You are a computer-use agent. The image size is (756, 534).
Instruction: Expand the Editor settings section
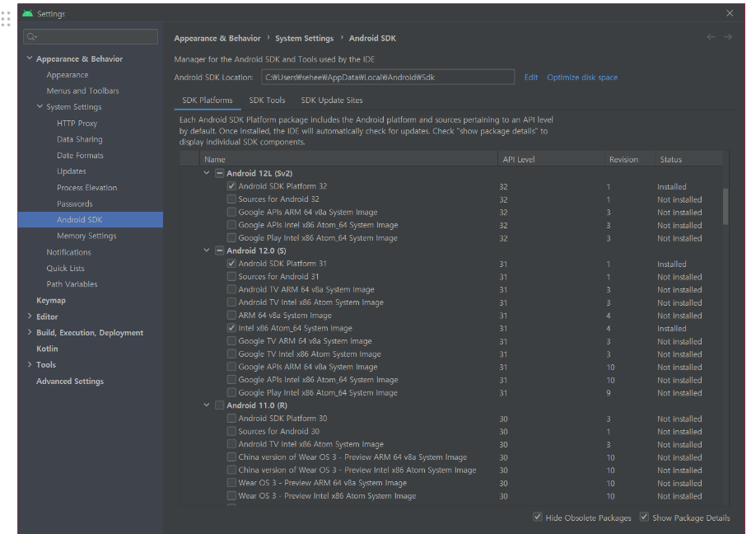(30, 316)
